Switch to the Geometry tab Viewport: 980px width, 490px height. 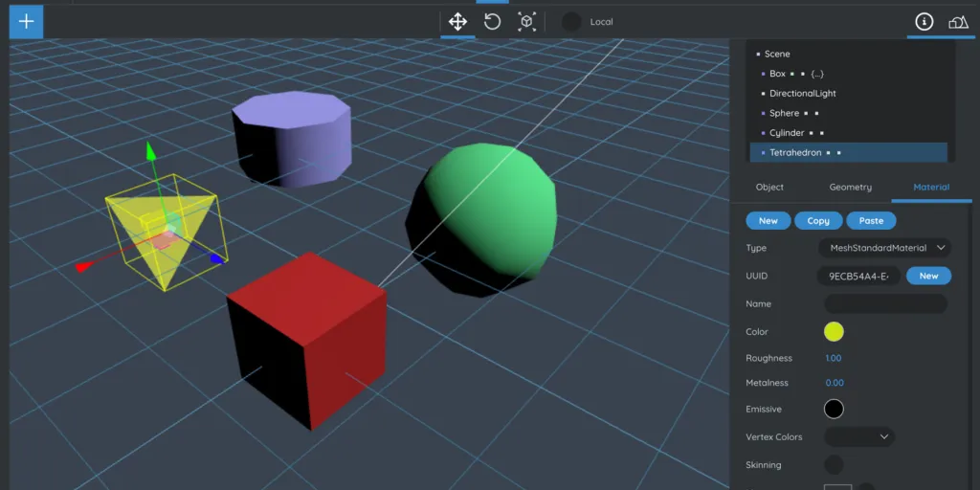[x=850, y=188]
